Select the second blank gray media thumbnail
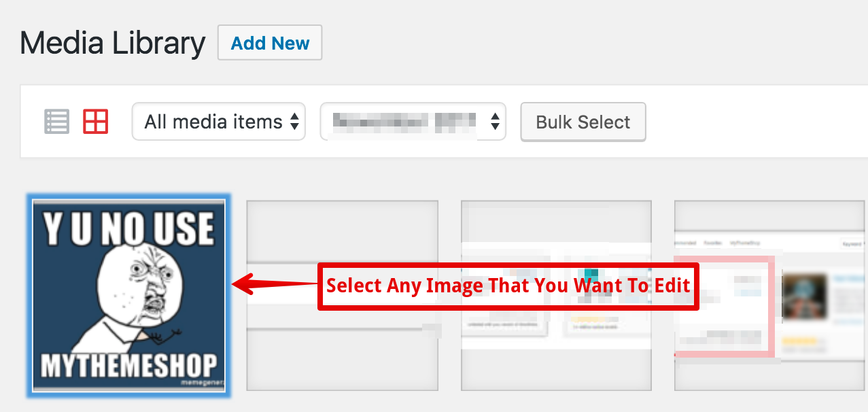The height and width of the screenshot is (412, 868). [342, 296]
